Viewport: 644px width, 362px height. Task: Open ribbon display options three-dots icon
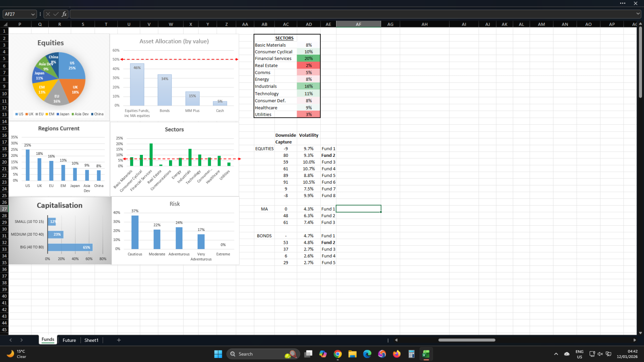[623, 3]
